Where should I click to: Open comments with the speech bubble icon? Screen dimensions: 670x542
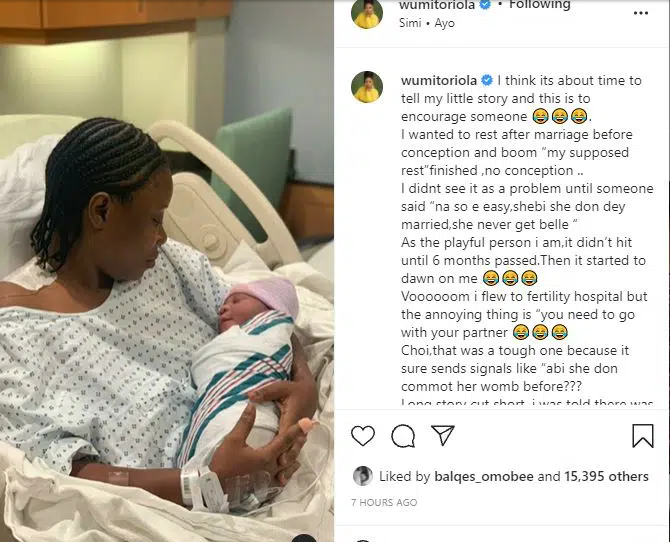pyautogui.click(x=403, y=436)
